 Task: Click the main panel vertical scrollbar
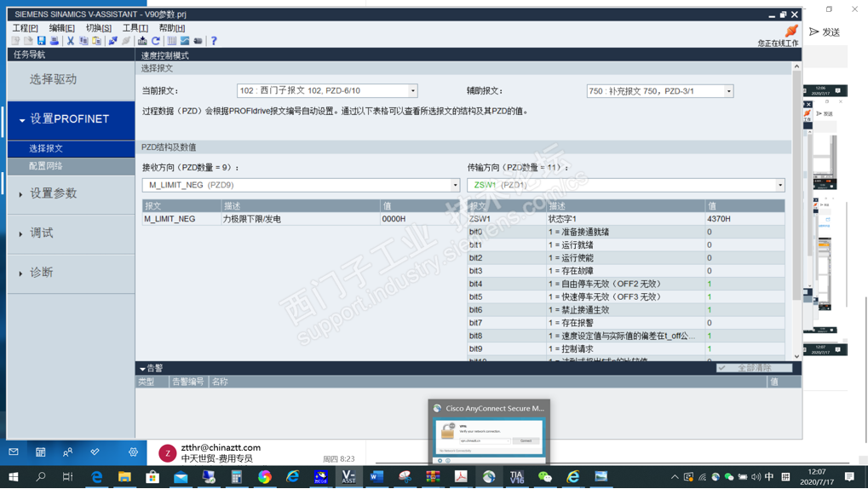pyautogui.click(x=796, y=186)
